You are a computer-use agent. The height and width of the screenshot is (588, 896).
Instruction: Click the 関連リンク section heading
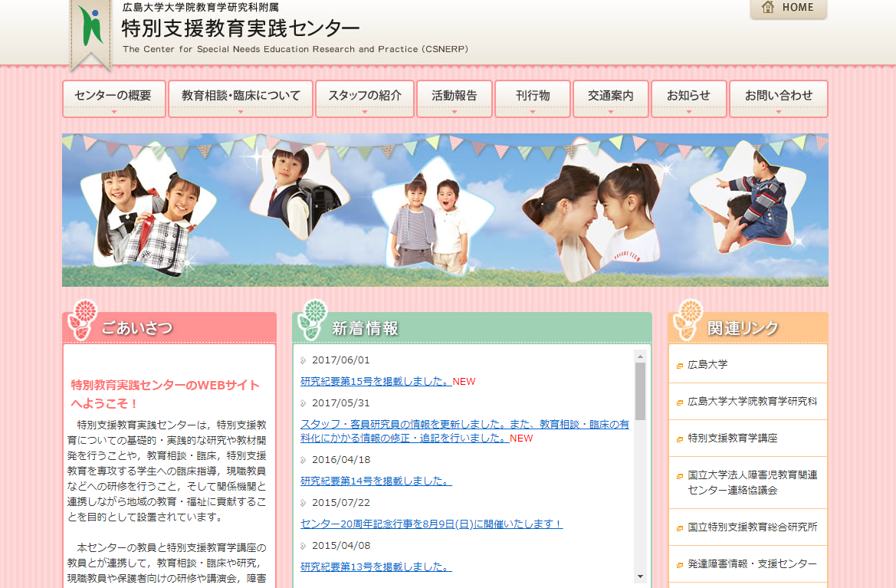click(743, 328)
